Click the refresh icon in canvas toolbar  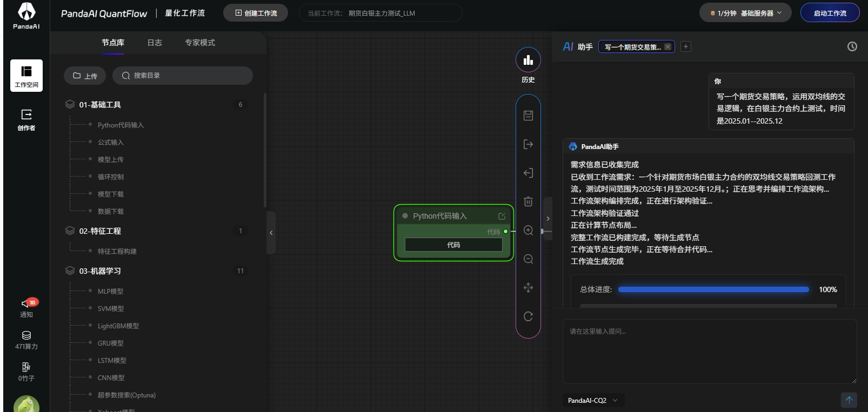coord(529,316)
